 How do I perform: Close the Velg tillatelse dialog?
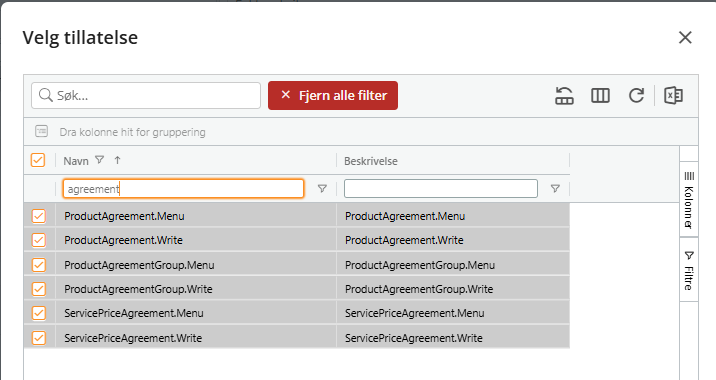pyautogui.click(x=685, y=37)
